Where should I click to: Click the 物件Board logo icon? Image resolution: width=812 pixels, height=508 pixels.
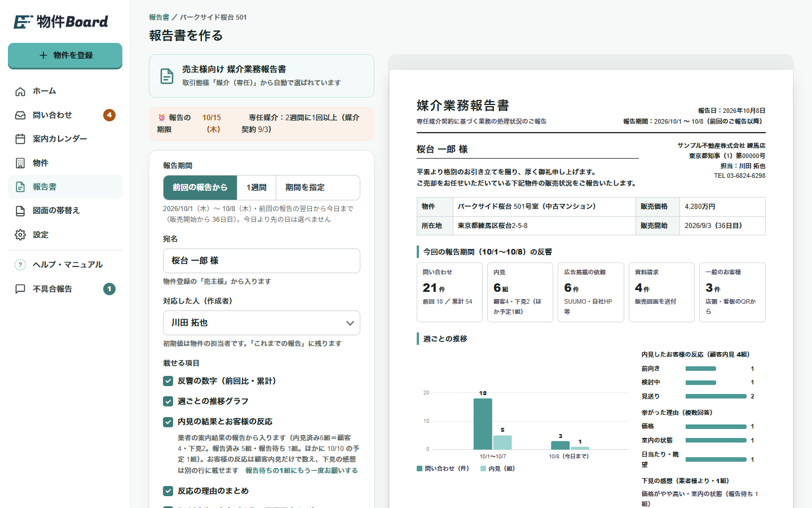[x=23, y=21]
